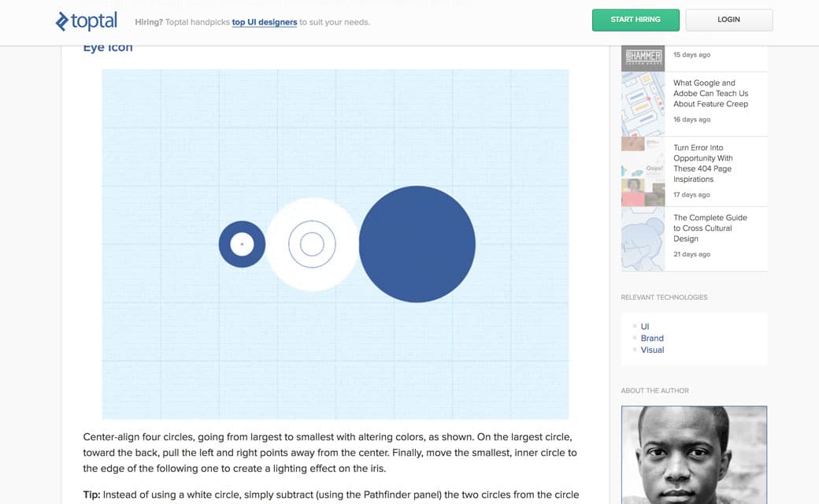This screenshot has width=819, height=504.
Task: Follow the top UI designers link
Action: (265, 22)
